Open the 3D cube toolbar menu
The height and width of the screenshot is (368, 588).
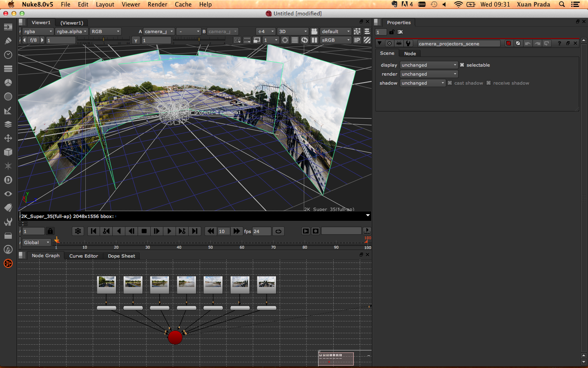tap(8, 152)
